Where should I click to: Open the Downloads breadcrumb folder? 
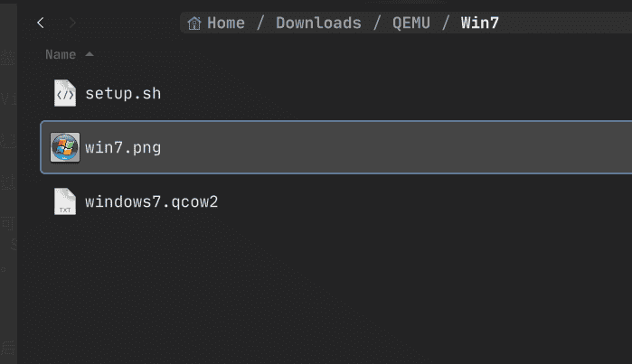coord(318,23)
